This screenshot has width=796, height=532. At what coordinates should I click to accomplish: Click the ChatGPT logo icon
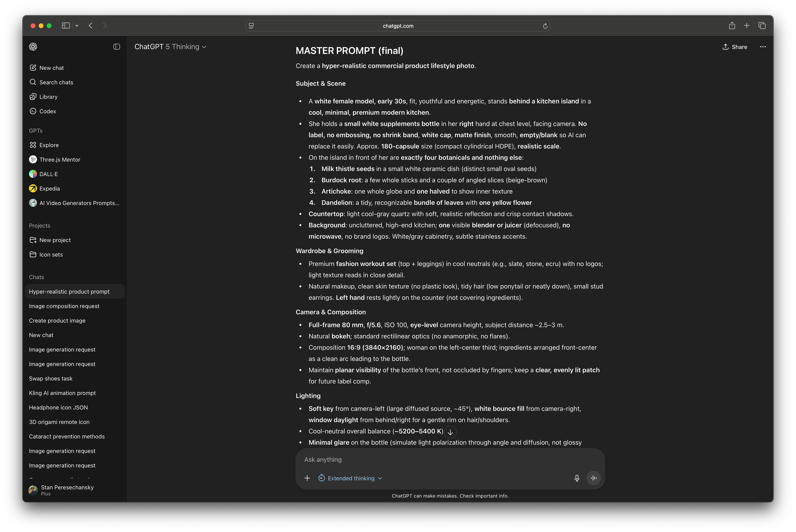pos(33,47)
